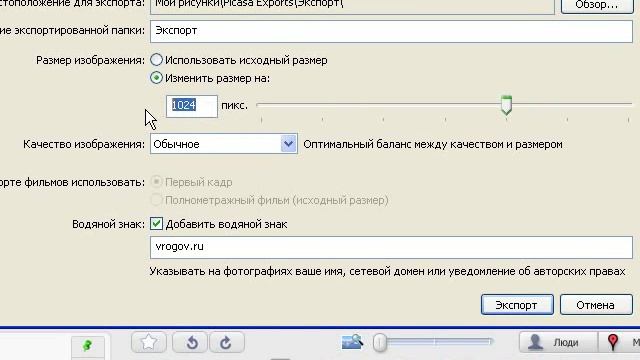Click the Экспорт button
640x360 pixels.
[517, 305]
